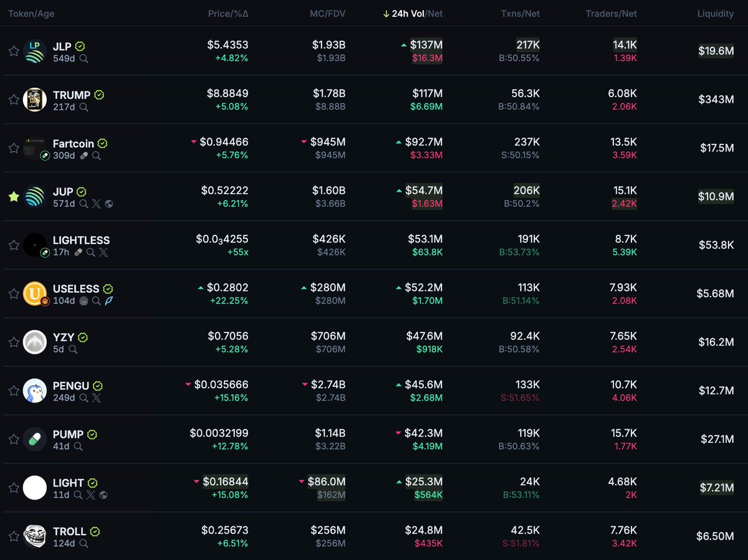The width and height of the screenshot is (748, 560).
Task: Favorite the YZY token star
Action: tap(14, 343)
